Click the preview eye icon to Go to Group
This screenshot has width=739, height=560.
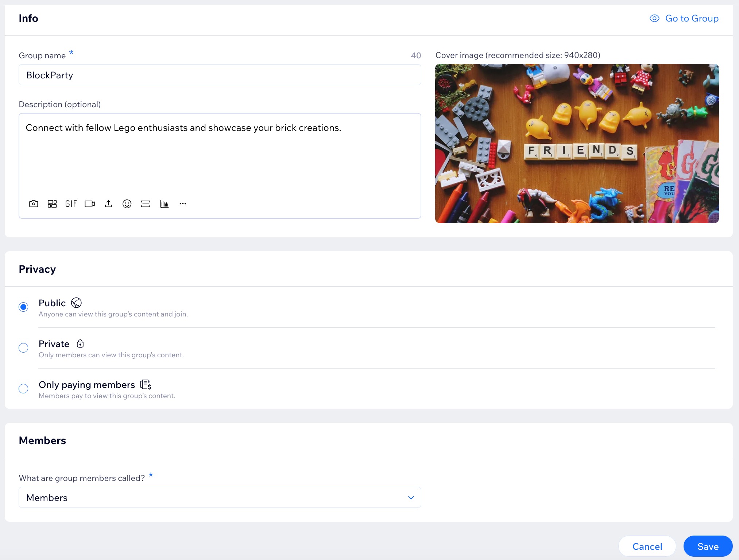(654, 17)
